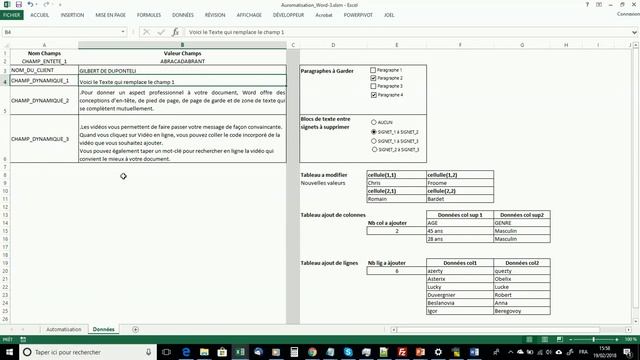Click the macro record status bar icon
Image resolution: width=640 pixels, height=360 pixels.
coord(23,340)
